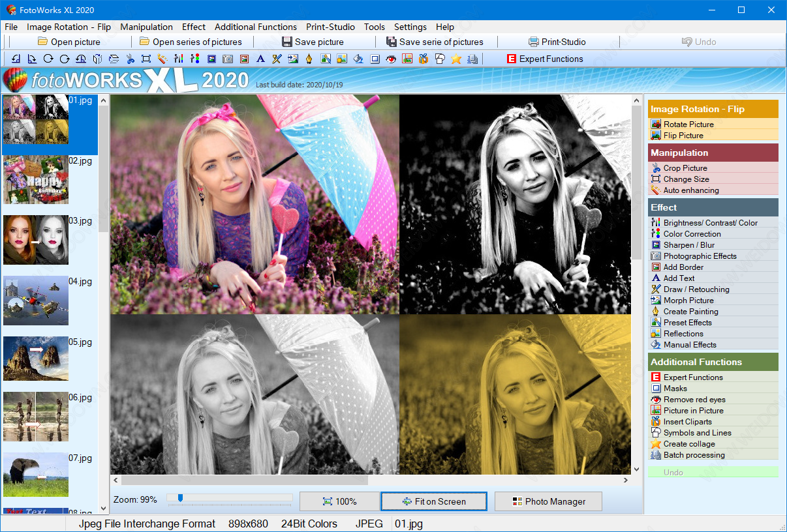Screen dimensions: 787x532
Task: Click the Save picture button
Action: tap(313, 42)
